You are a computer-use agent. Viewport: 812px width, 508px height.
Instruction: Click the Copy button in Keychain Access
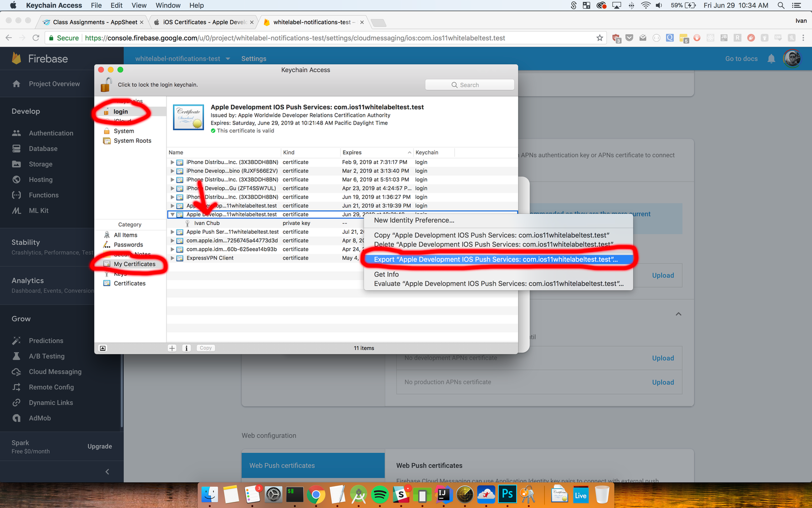pyautogui.click(x=206, y=348)
